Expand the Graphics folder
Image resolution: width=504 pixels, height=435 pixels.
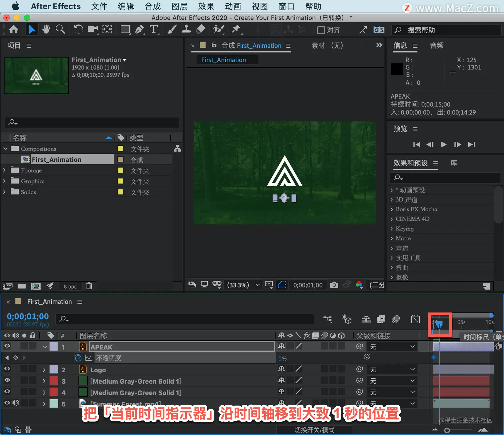5,181
